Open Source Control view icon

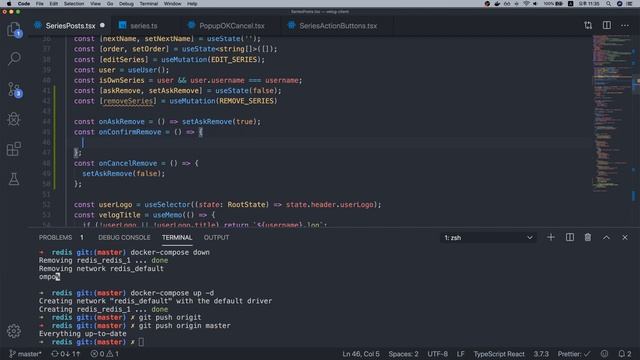(x=14, y=89)
